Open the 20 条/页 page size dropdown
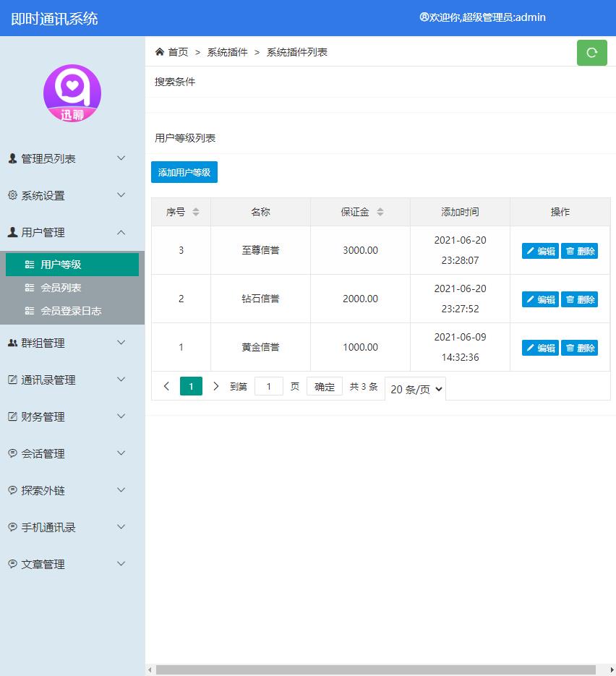The height and width of the screenshot is (676, 616). coord(416,389)
